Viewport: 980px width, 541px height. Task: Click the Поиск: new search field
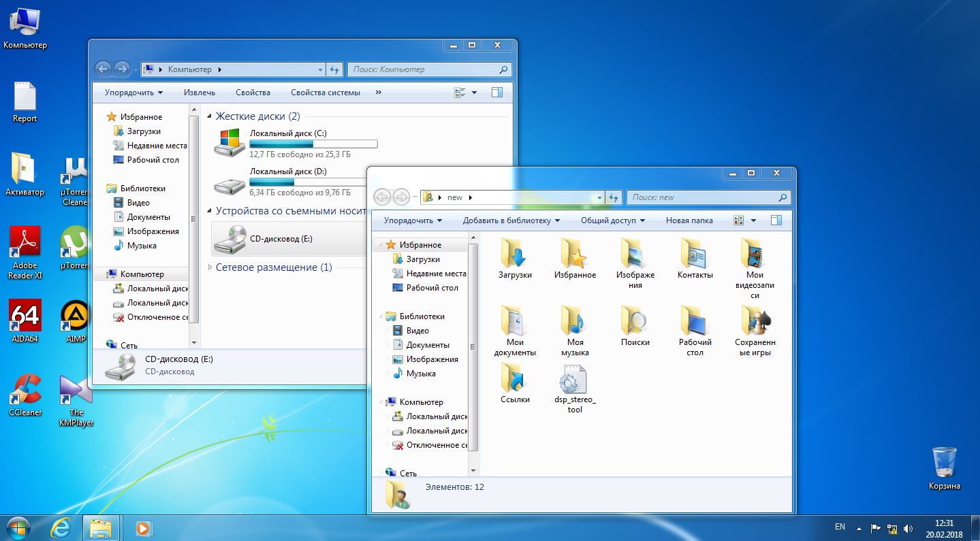(701, 197)
